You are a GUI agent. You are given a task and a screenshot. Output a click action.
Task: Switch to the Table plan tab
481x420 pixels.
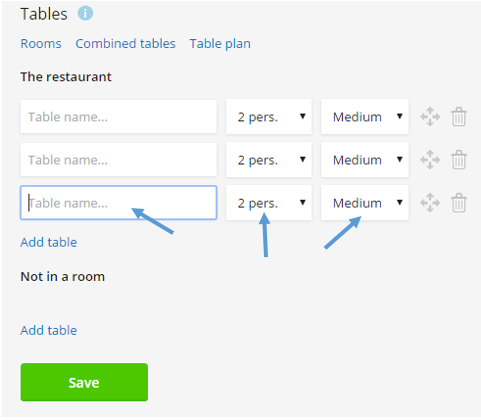(x=220, y=44)
